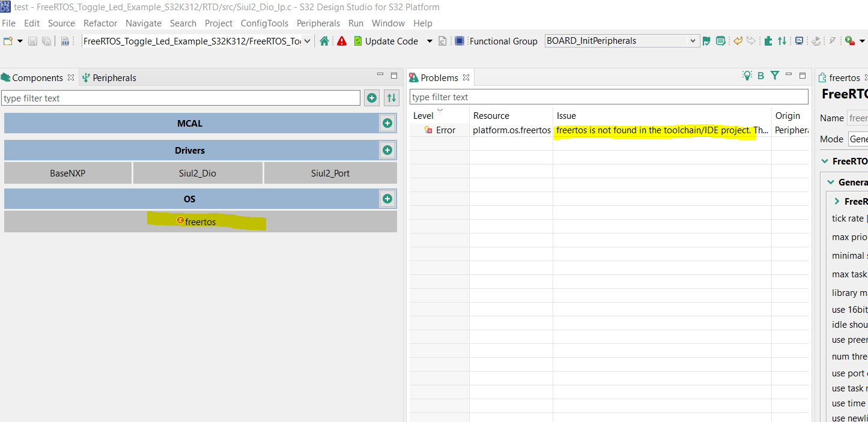Viewport: 868px width, 422px height.
Task: Add a component to OS category
Action: point(387,199)
